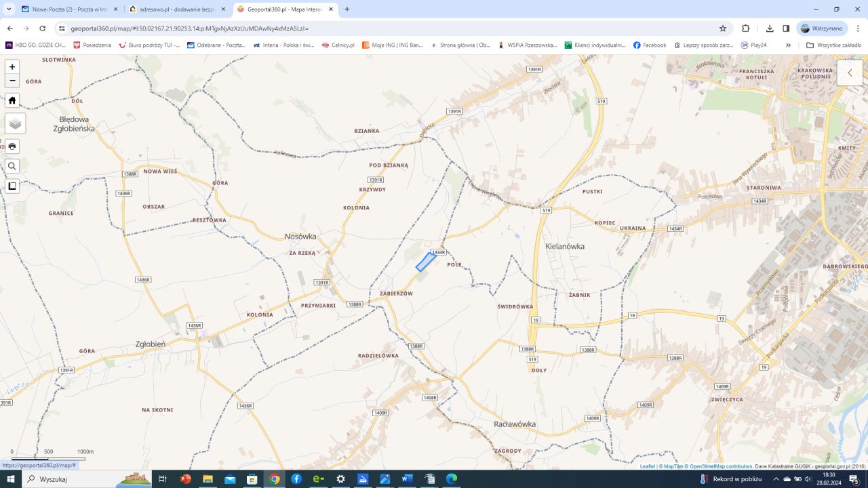868x488 pixels.
Task: Open File Explorer from the taskbar
Action: coord(208,479)
